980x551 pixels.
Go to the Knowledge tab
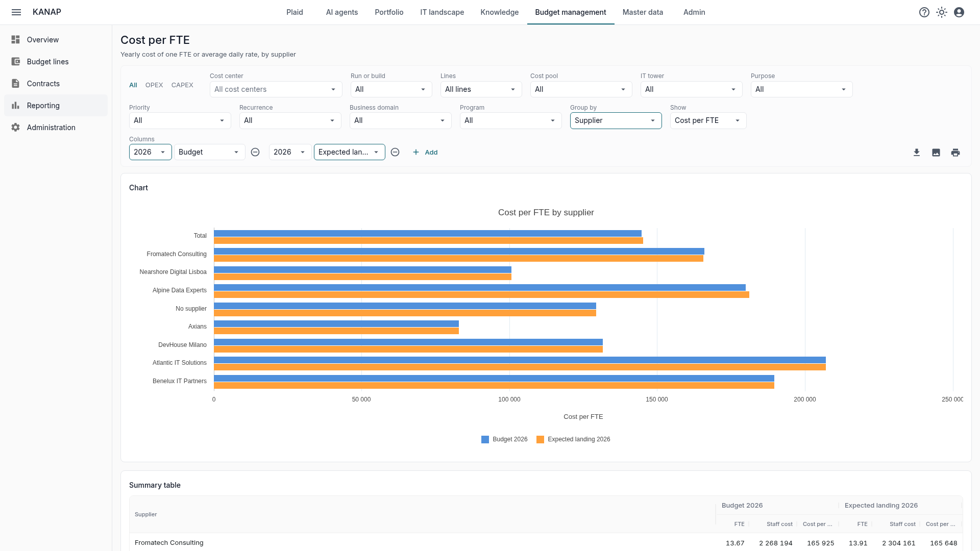pos(500,12)
